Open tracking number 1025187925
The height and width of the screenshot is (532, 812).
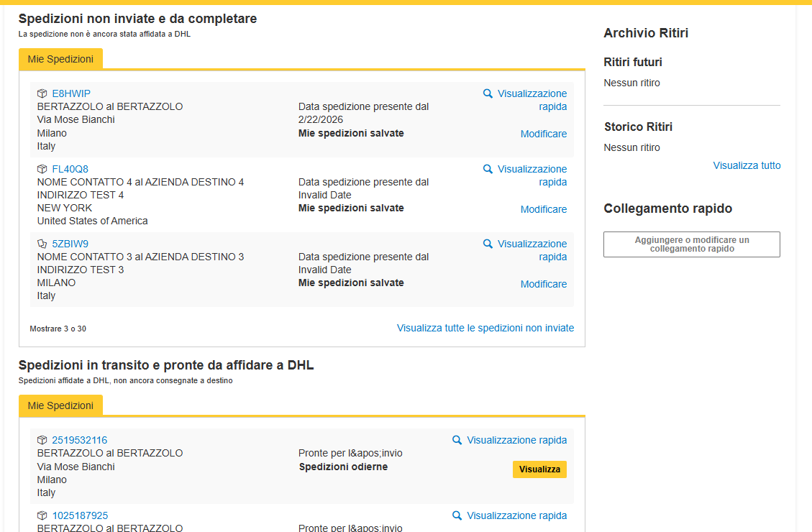click(80, 515)
